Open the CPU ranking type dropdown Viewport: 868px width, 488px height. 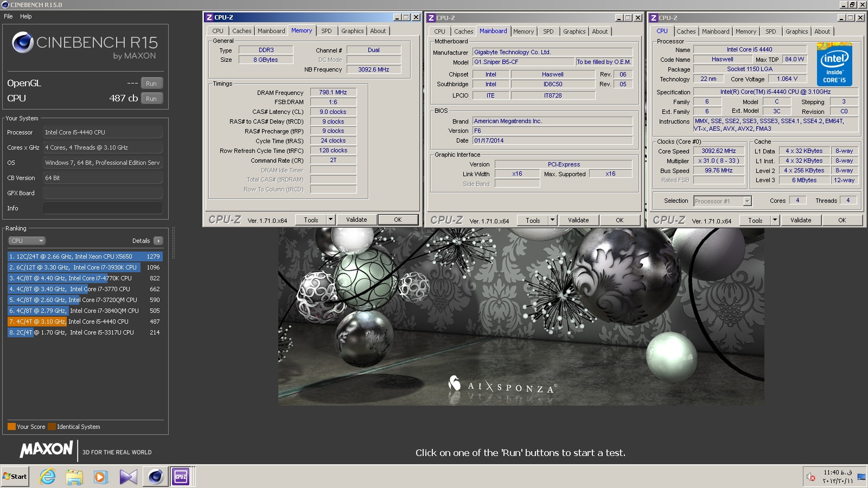[x=27, y=241]
